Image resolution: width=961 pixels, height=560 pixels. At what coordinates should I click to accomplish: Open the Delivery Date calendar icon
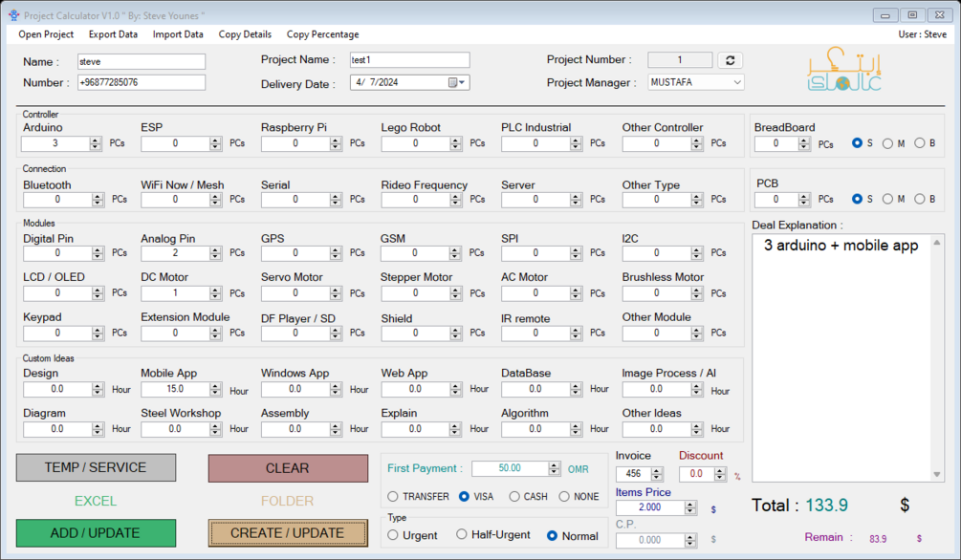tap(452, 82)
